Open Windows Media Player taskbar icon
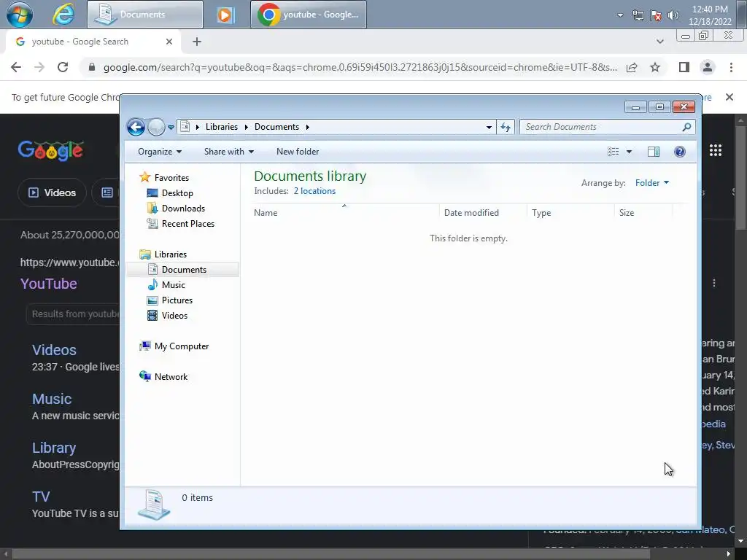The height and width of the screenshot is (560, 747). (225, 15)
